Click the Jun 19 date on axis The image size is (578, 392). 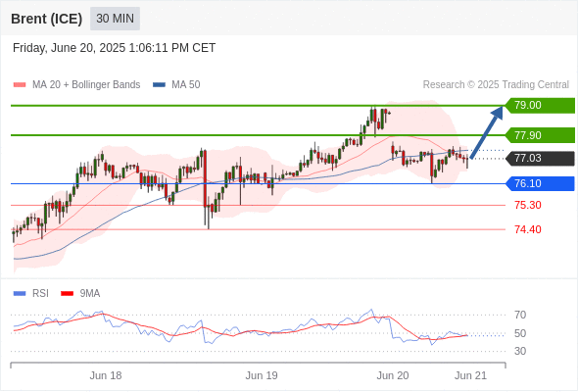262,375
